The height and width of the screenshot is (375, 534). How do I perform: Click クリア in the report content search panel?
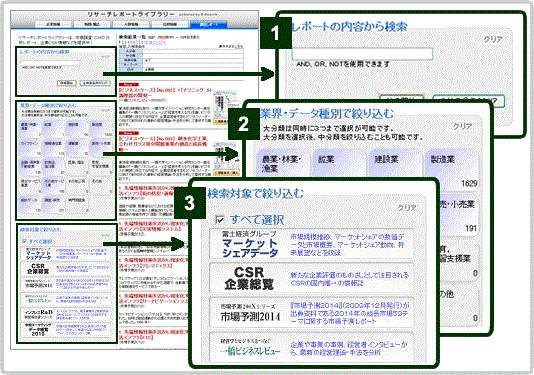pyautogui.click(x=493, y=39)
